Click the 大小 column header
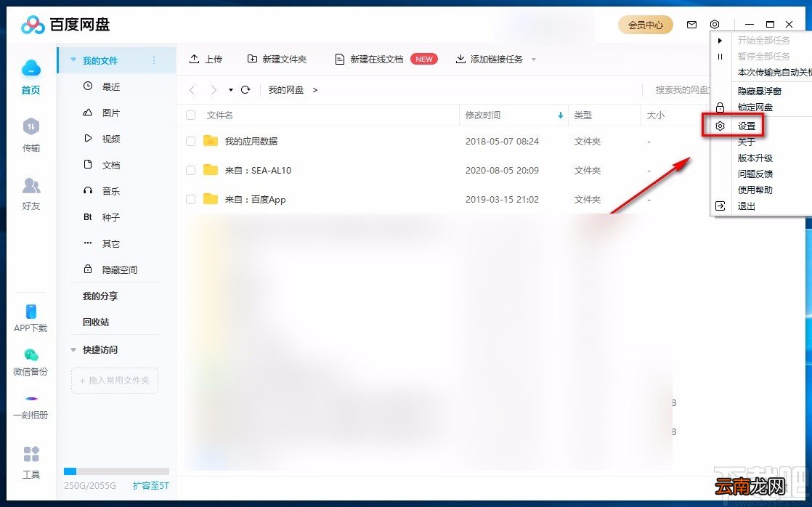This screenshot has width=812, height=507. (x=655, y=115)
